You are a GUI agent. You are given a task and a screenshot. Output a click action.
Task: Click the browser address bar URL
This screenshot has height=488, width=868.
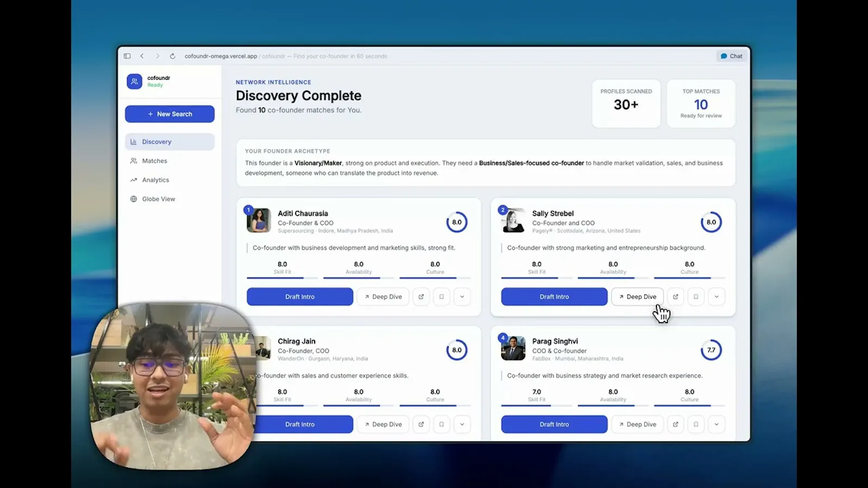coord(221,56)
